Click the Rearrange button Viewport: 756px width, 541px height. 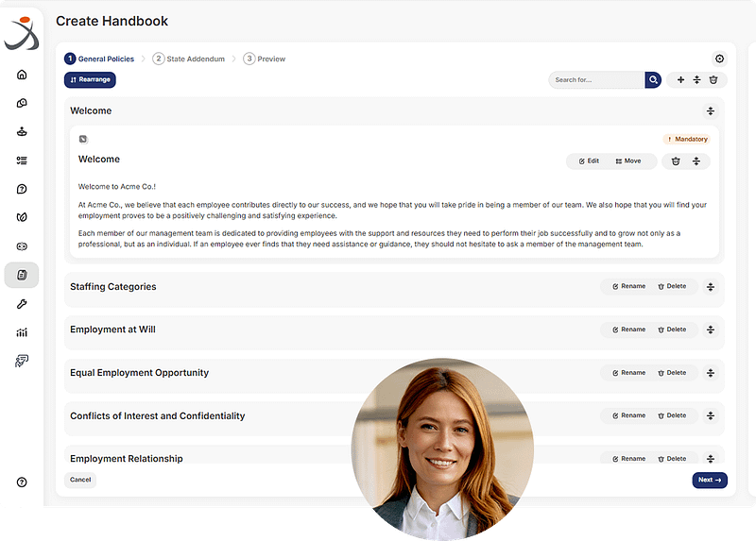(x=90, y=80)
